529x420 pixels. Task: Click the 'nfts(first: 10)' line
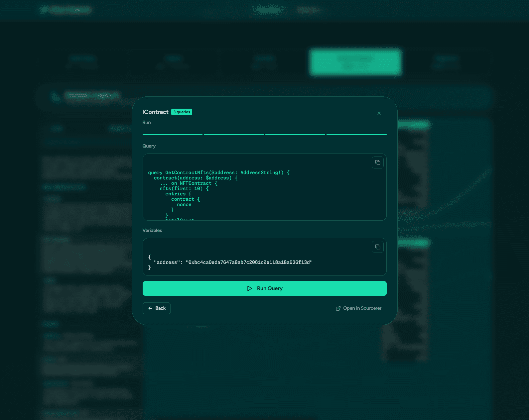tap(184, 188)
